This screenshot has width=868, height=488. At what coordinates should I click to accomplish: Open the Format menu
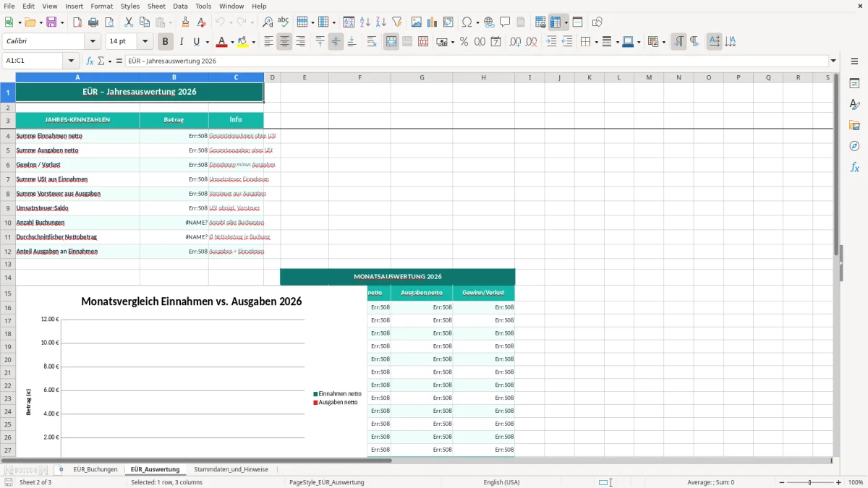coord(101,6)
